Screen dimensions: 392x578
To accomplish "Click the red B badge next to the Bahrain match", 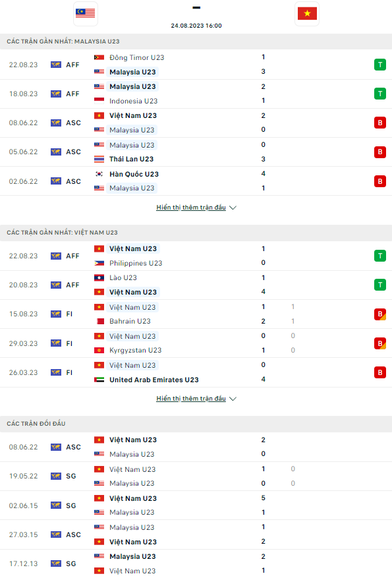I will click(380, 314).
